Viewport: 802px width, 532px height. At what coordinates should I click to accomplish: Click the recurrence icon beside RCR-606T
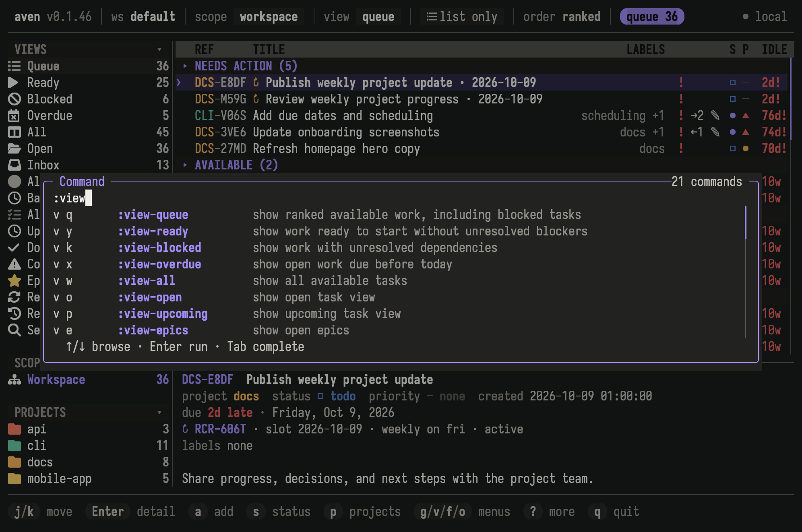point(185,429)
